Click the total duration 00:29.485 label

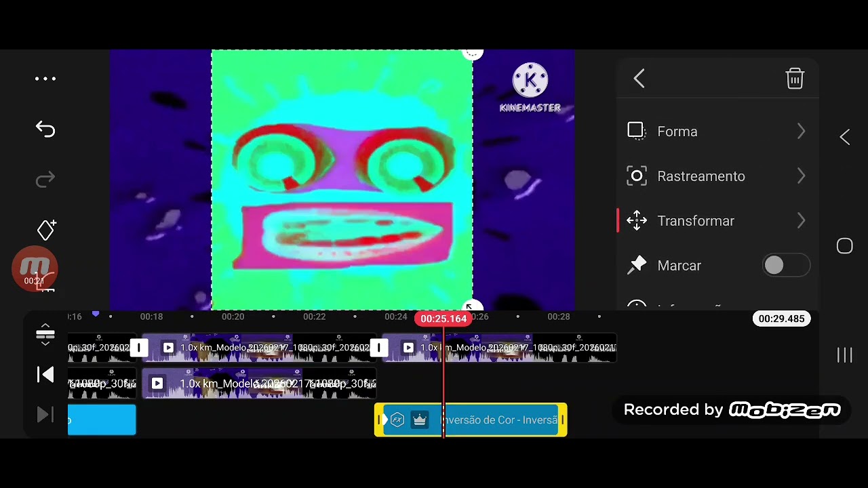coord(782,319)
